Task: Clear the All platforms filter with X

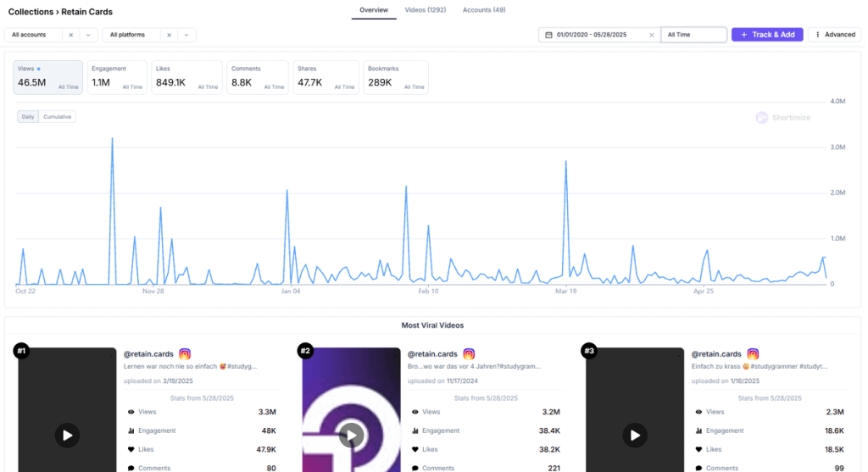Action: (170, 35)
